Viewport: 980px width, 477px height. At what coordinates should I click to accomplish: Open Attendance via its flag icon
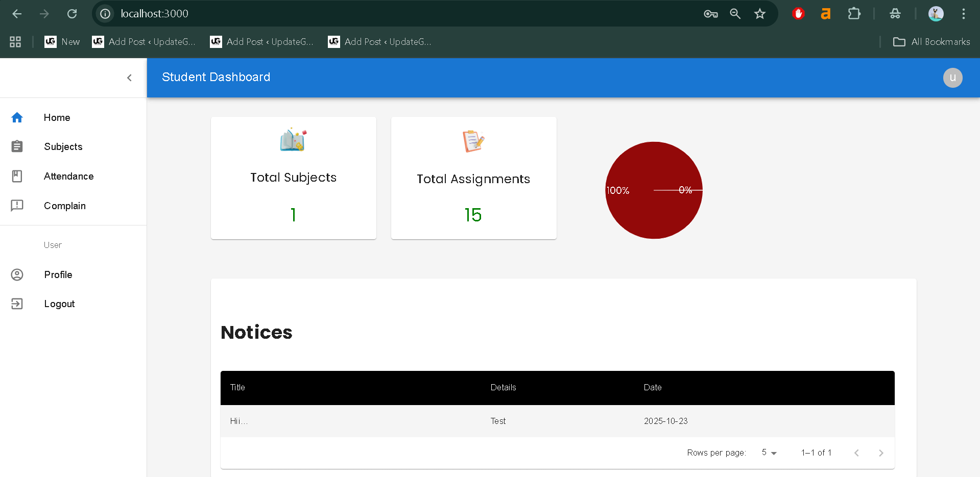pos(17,176)
